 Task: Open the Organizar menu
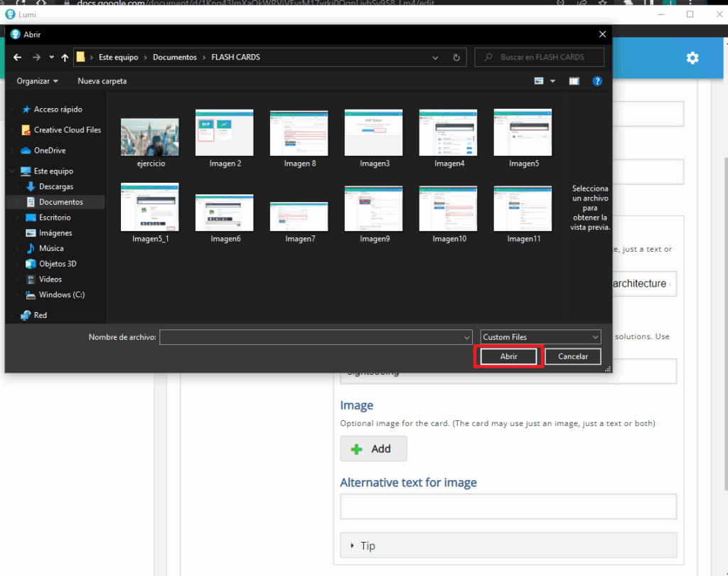[x=37, y=81]
